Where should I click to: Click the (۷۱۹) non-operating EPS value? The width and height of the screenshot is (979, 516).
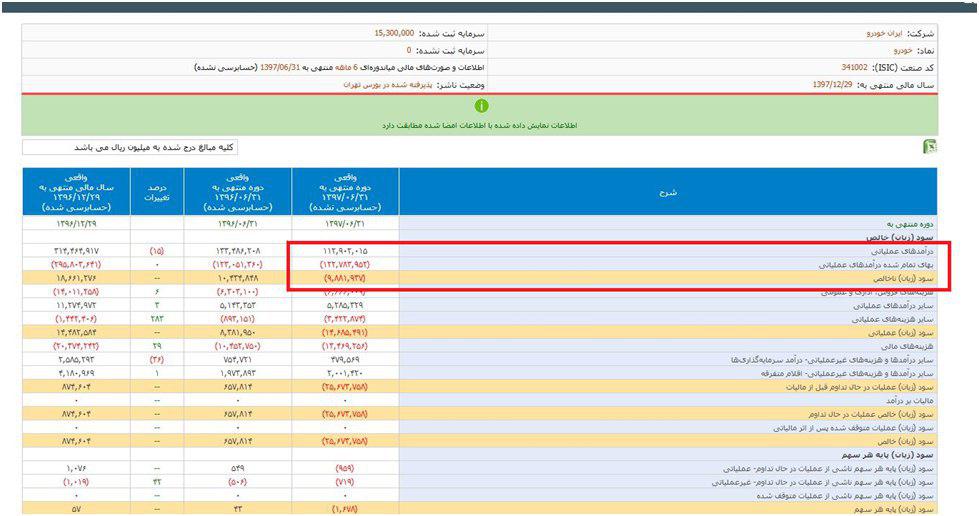point(345,482)
